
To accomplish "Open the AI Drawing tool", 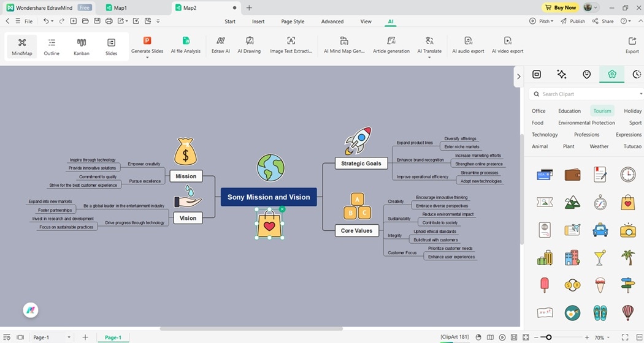I will (x=249, y=45).
